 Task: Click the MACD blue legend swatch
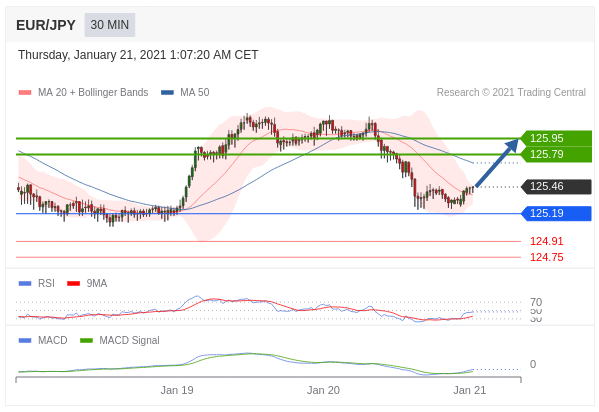click(25, 341)
